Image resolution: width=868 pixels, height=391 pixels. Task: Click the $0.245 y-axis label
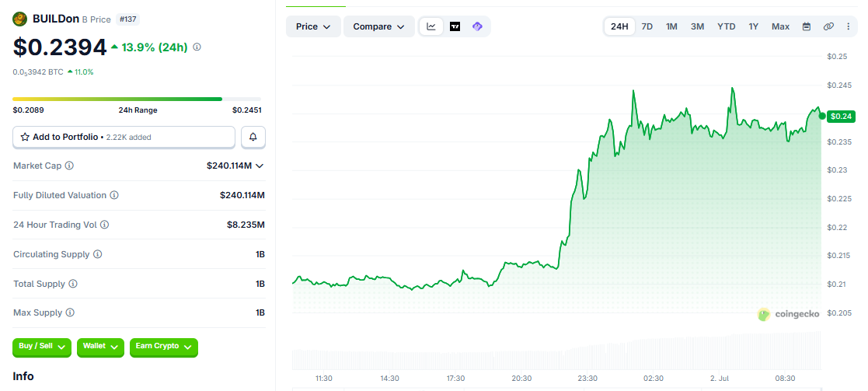(838, 85)
